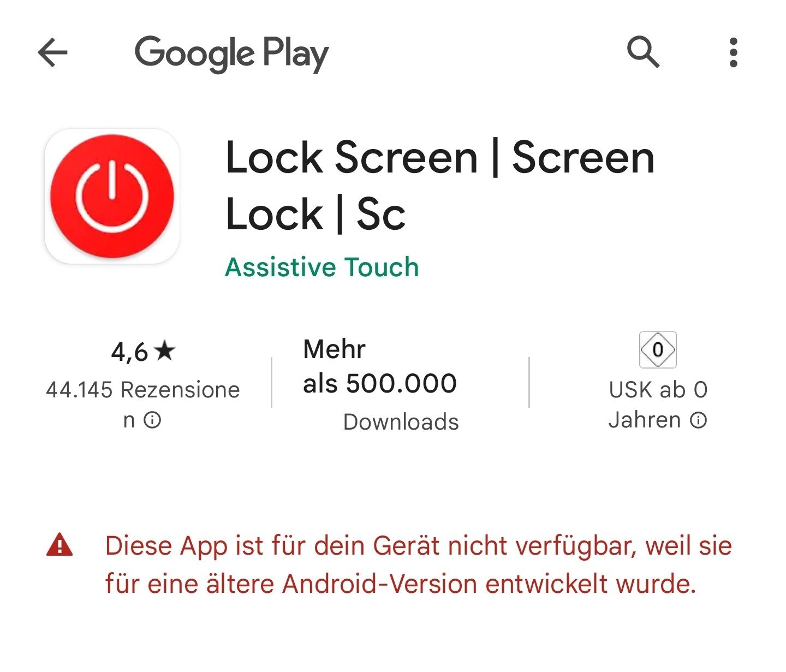Image resolution: width=786 pixels, height=672 pixels.
Task: Tap the 'Lock Screen | Screen' app title
Action: [x=440, y=158]
